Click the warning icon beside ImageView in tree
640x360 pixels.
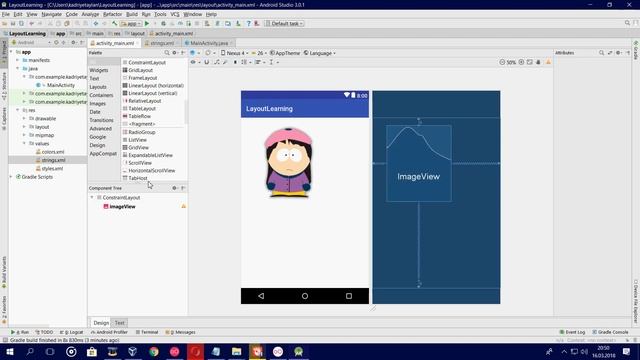tap(183, 207)
